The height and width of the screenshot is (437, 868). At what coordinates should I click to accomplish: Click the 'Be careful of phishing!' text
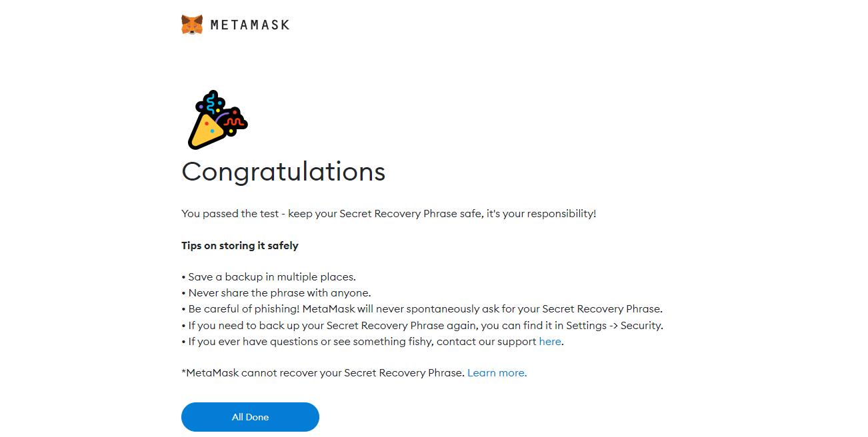[x=244, y=309]
